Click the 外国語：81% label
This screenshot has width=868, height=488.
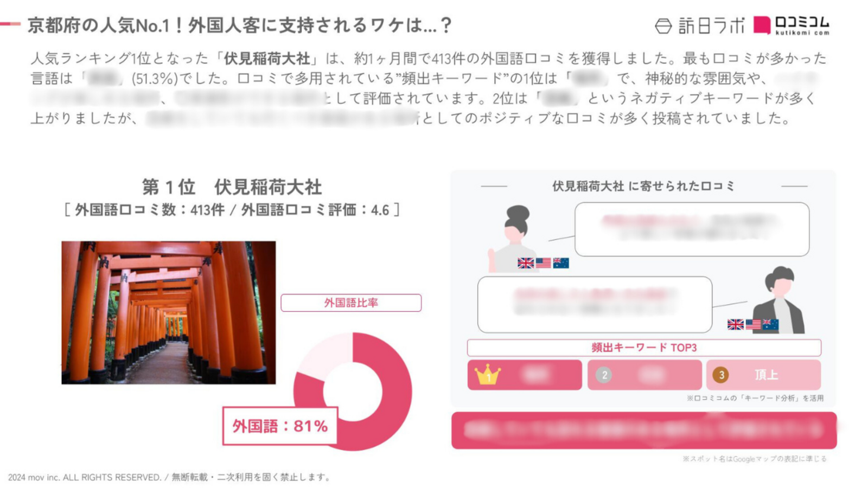tap(280, 426)
